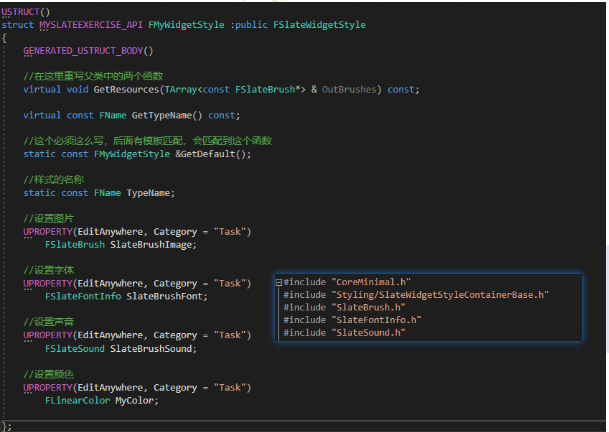Click the comment 设置字体

click(x=49, y=270)
